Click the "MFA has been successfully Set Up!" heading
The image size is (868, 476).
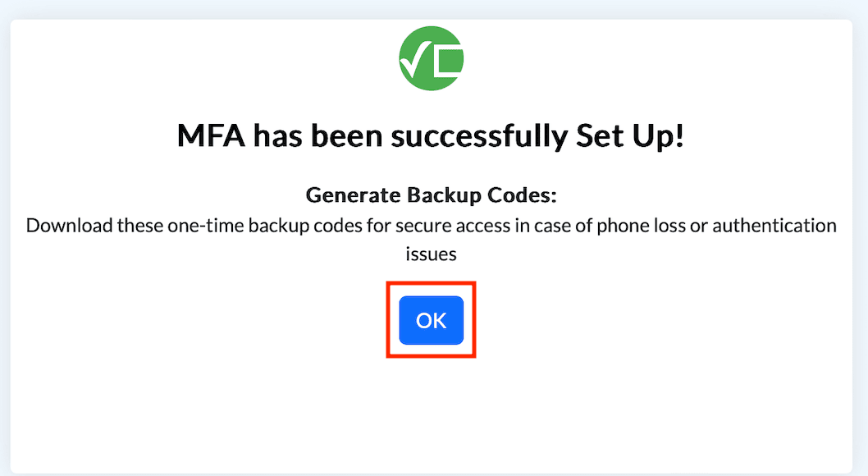[432, 137]
